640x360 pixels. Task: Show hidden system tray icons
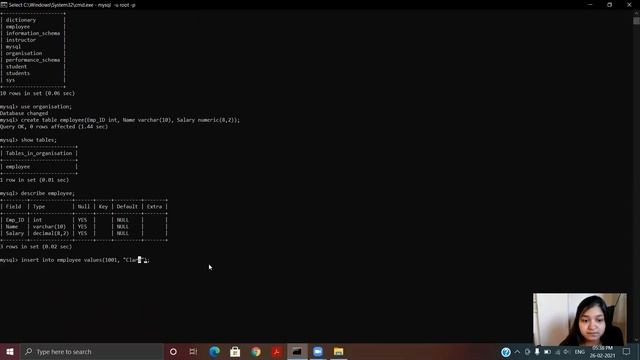point(518,352)
